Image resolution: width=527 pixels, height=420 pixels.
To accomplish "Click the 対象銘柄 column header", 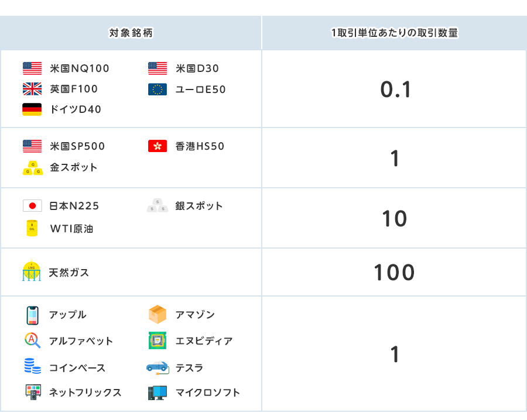I will [x=131, y=33].
